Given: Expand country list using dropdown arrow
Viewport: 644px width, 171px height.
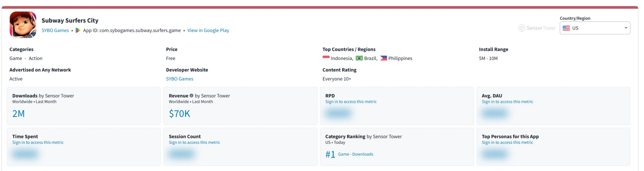Looking at the screenshot, I should pos(626,28).
